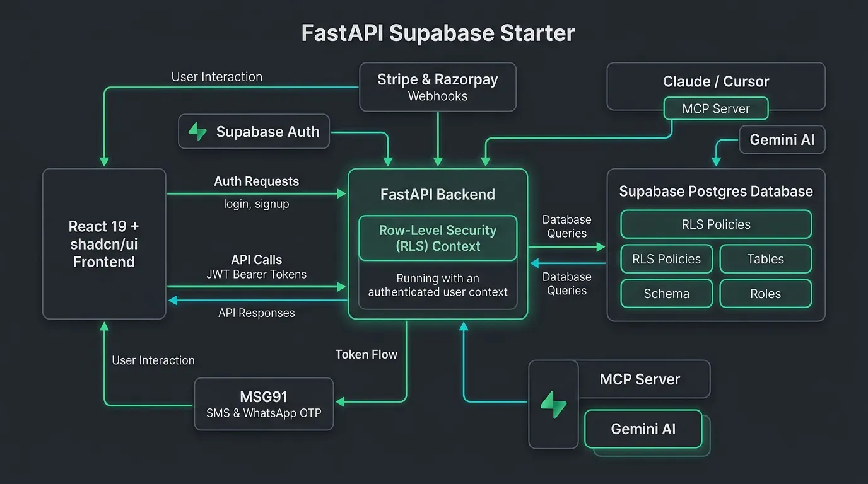Select the Schema box
Viewport: 868px width, 484px height.
click(667, 294)
